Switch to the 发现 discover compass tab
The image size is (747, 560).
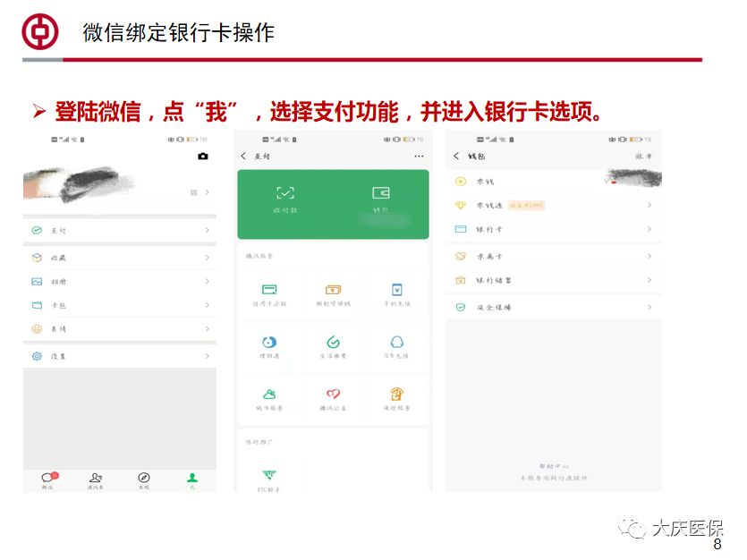pos(144,480)
